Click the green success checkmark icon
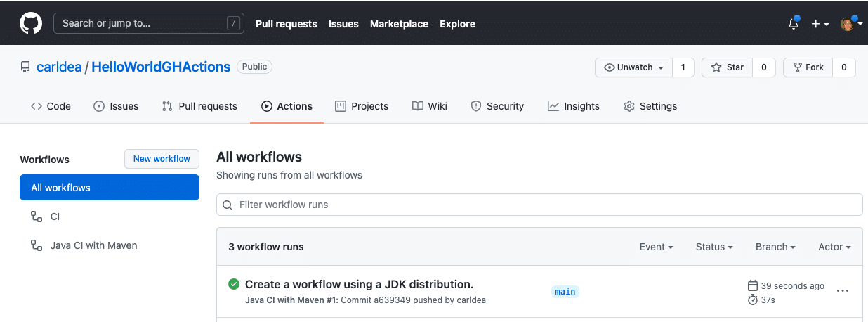This screenshot has width=868, height=322. click(234, 284)
